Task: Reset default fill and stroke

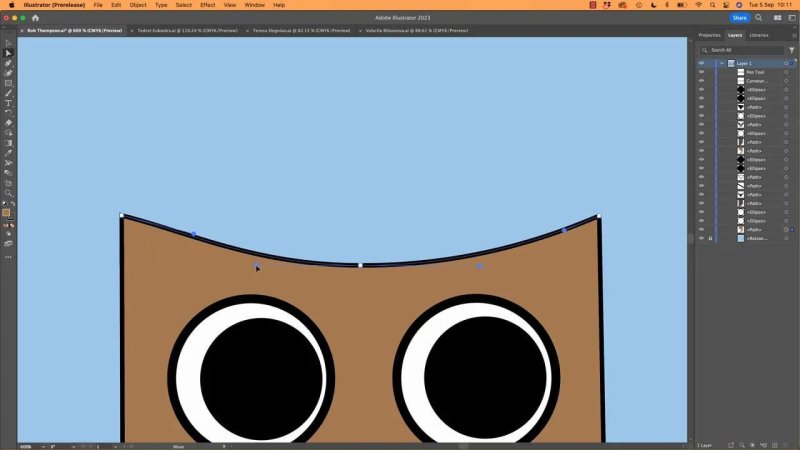Action: click(5, 204)
